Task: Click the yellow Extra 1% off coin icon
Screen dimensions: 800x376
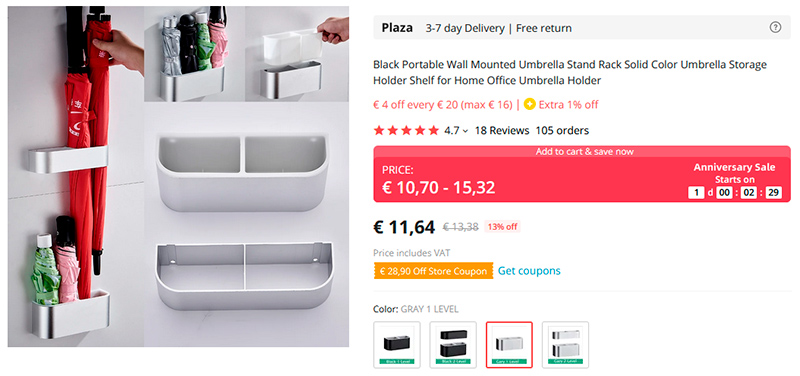Action: [x=530, y=105]
